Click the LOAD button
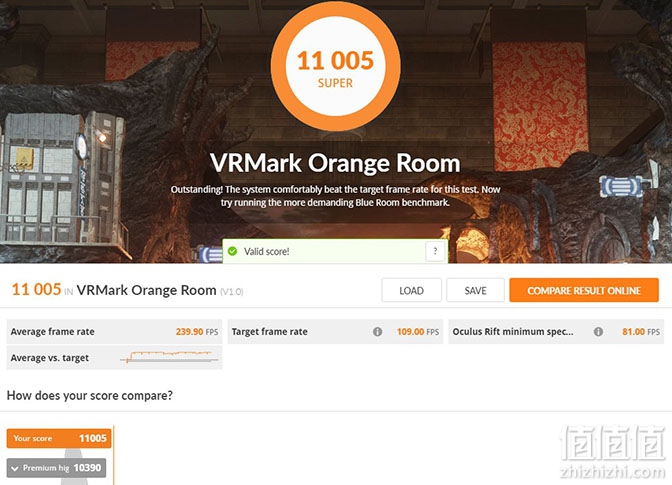The image size is (672, 485). (411, 290)
